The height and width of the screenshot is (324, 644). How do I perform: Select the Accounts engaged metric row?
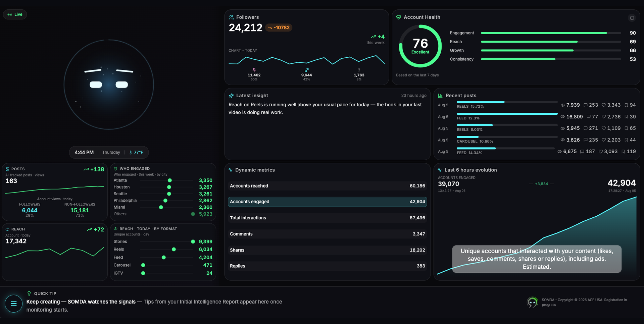[328, 202]
